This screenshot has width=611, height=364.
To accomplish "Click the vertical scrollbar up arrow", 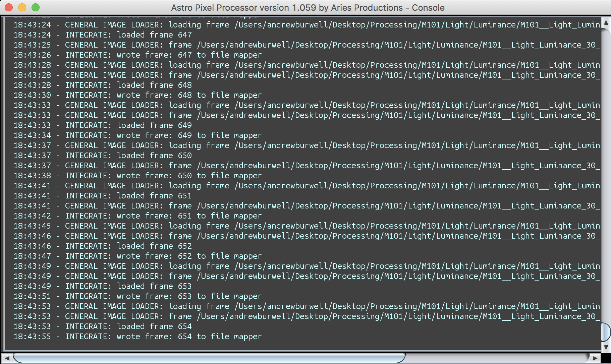I will [606, 22].
